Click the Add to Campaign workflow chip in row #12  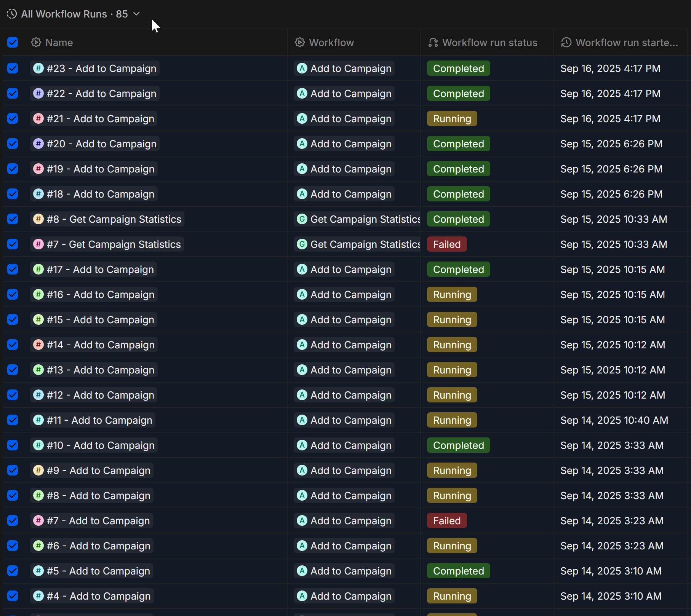tap(344, 395)
